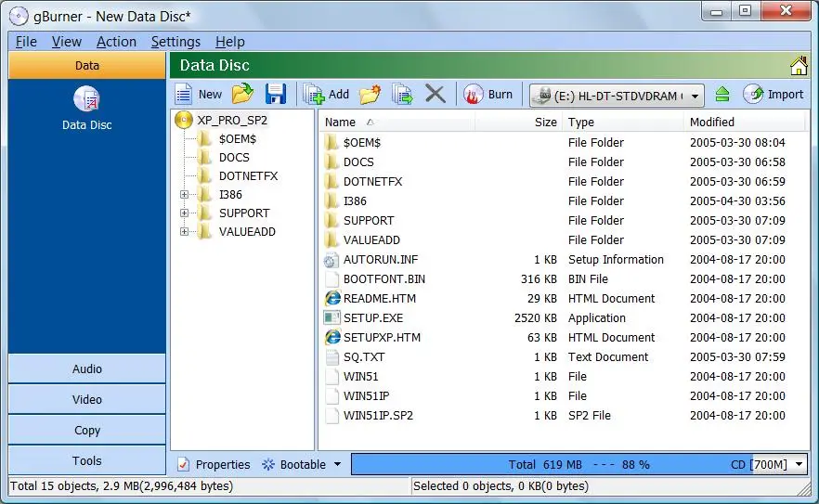Image resolution: width=819 pixels, height=504 pixels.
Task: Expand the I386 folder in tree
Action: click(x=185, y=194)
